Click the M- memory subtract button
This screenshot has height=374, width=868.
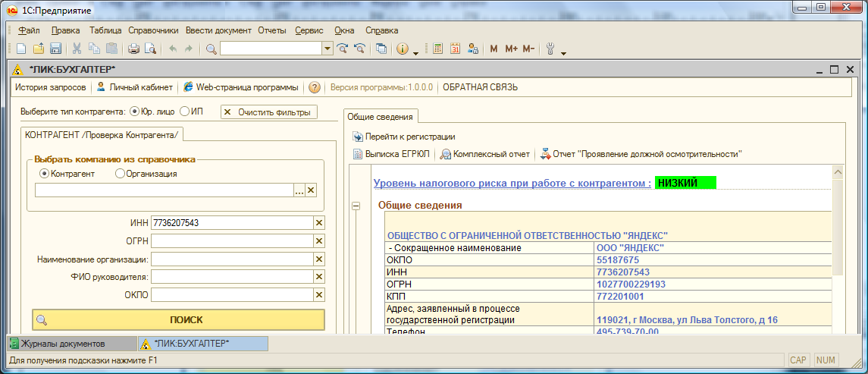[528, 49]
